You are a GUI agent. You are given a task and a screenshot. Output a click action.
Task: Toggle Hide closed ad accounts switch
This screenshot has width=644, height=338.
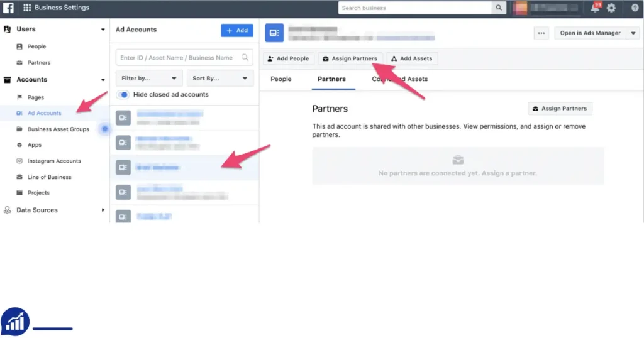(123, 95)
